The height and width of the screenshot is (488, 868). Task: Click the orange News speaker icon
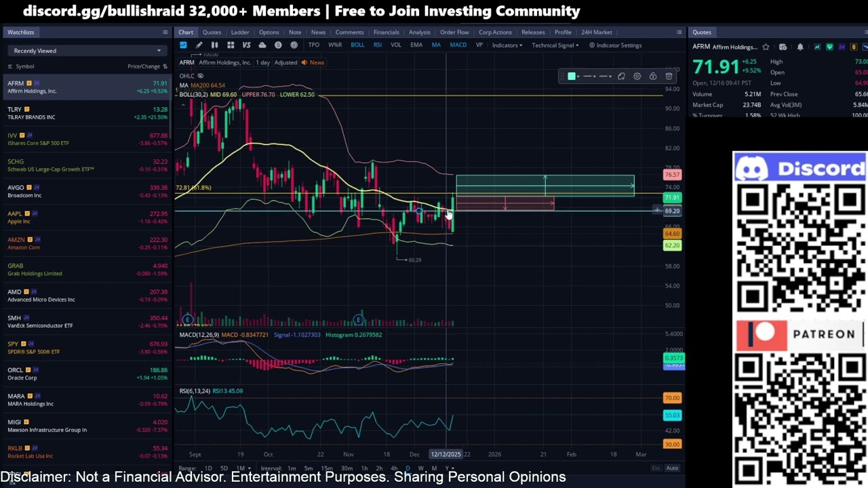pos(304,62)
